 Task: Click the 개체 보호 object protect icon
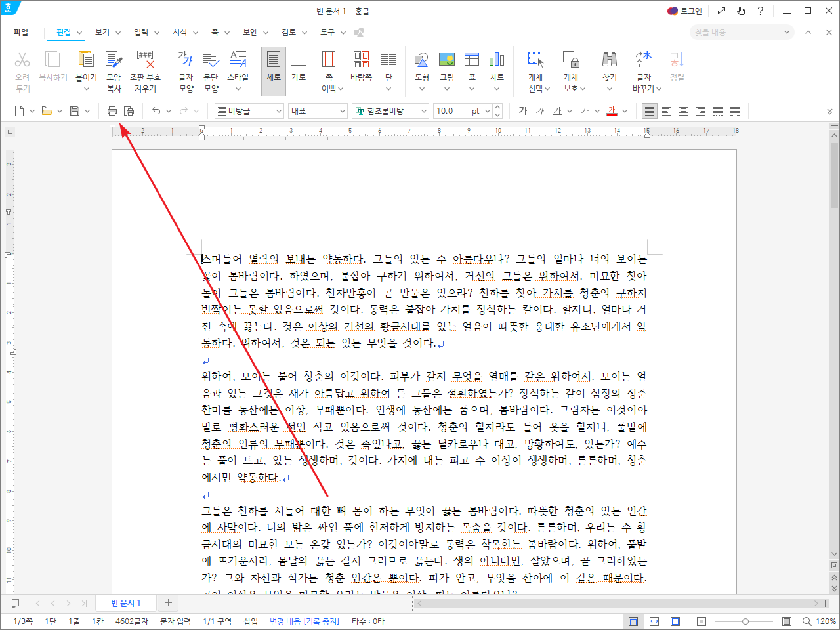(x=571, y=60)
